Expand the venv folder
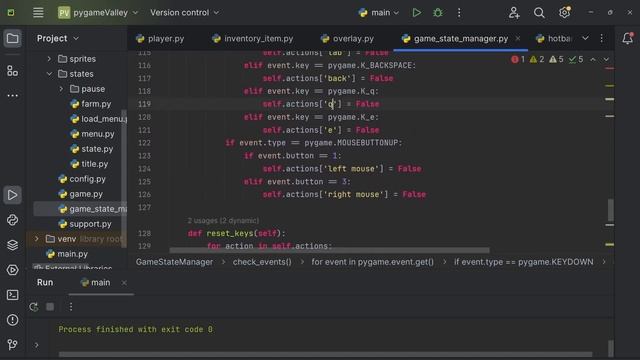The width and height of the screenshot is (640, 360). tap(37, 239)
